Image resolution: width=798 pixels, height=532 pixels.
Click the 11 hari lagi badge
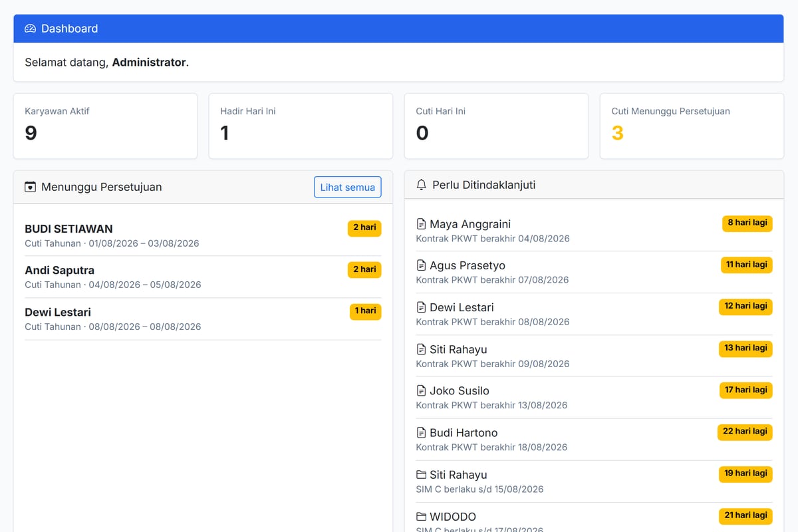[x=747, y=265]
